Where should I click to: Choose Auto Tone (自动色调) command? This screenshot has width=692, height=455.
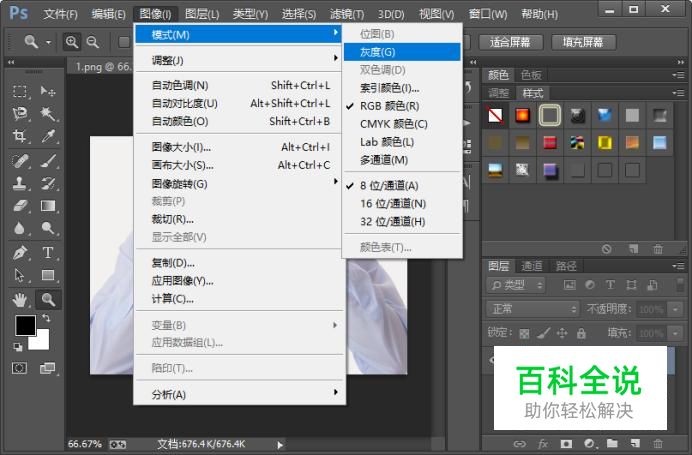click(239, 85)
